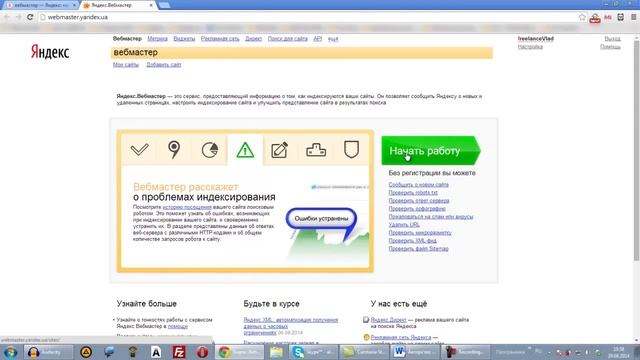Screen dimensions: 640x360
Task: Close the Яндекс.Вебмастер browser tab
Action: 151,5
